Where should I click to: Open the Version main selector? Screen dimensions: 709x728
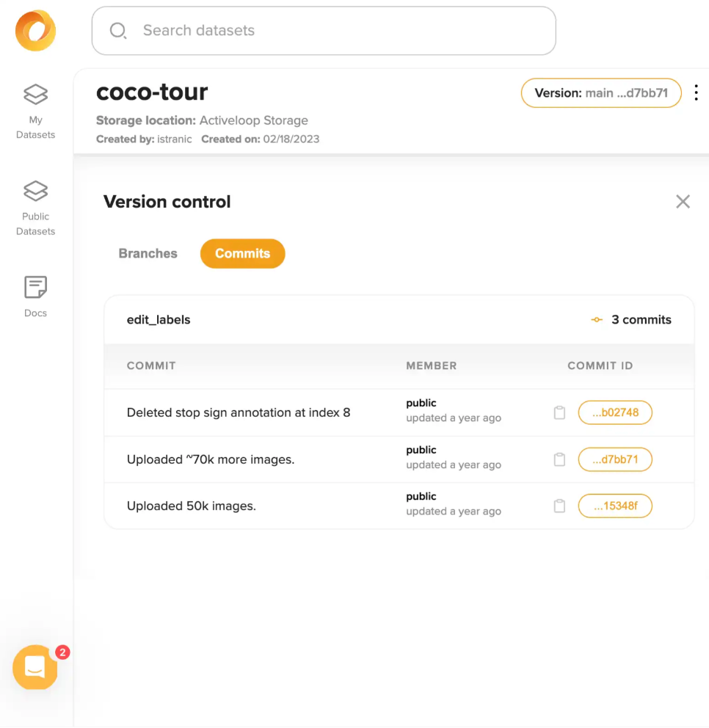click(x=601, y=93)
